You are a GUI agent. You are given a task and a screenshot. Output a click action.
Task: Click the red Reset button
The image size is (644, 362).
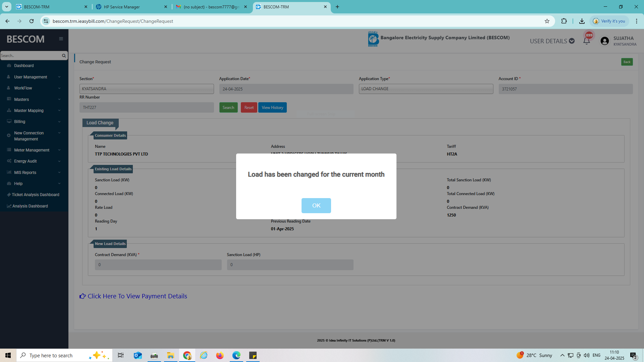click(x=249, y=108)
